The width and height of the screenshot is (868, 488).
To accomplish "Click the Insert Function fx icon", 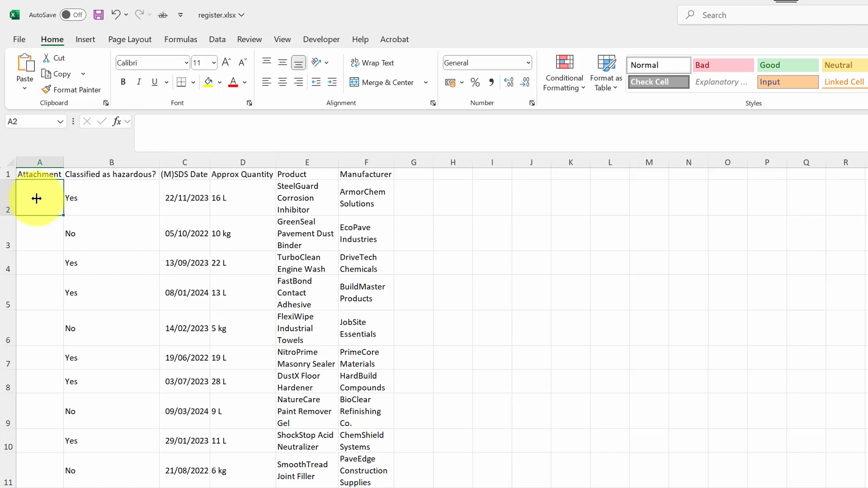I will (117, 121).
